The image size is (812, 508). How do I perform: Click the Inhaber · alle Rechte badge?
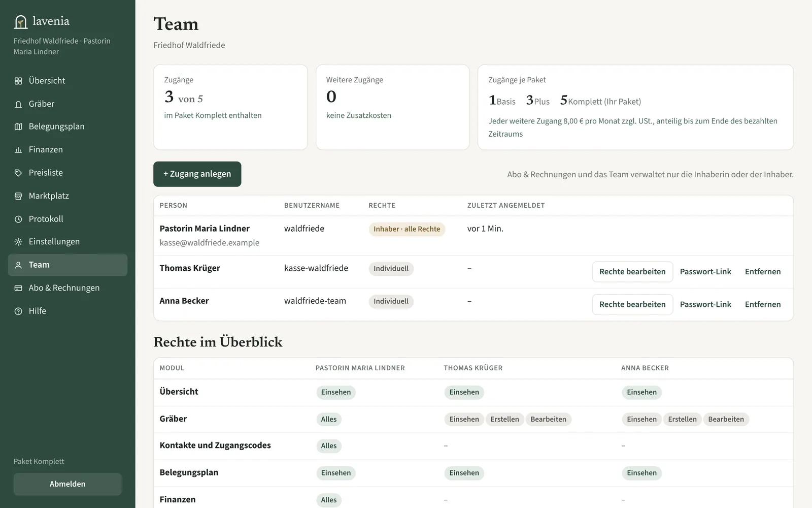(407, 229)
